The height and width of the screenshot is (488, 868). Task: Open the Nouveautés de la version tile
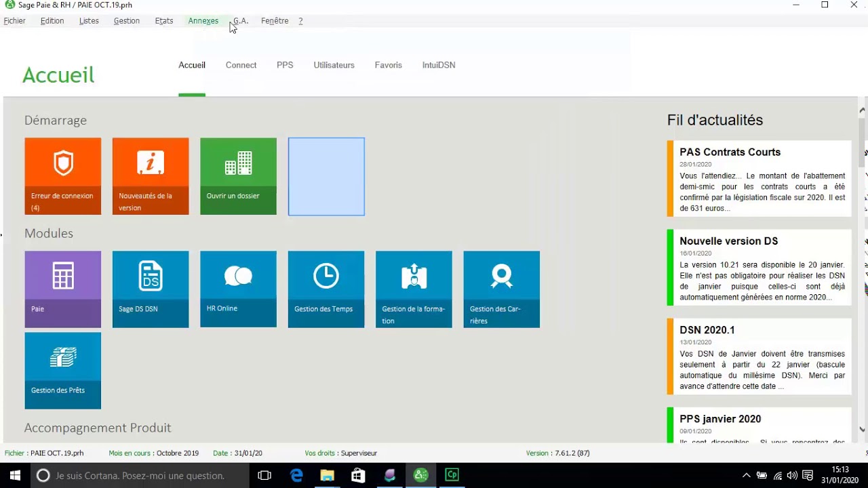[151, 176]
